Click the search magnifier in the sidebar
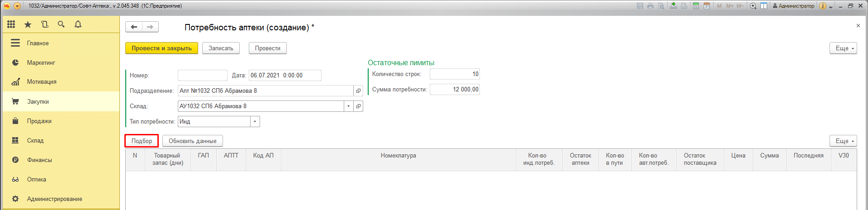Screen dimensions: 868x210 tap(62, 24)
